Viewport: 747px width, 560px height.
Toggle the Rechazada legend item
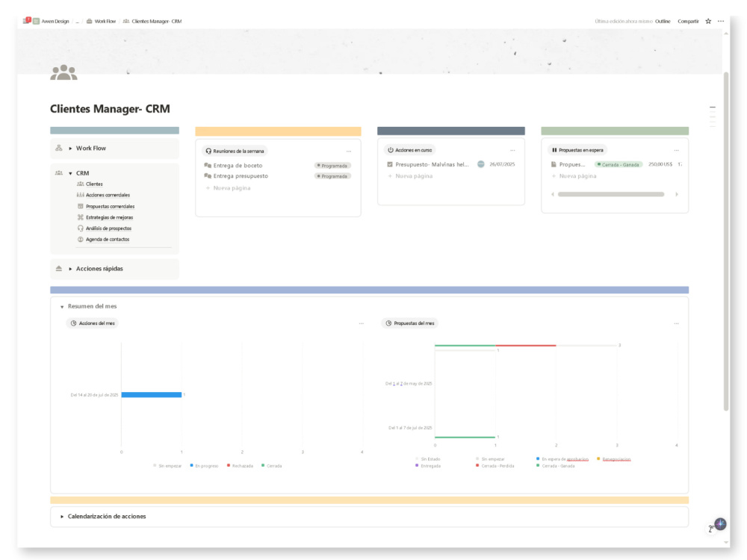tap(240, 466)
